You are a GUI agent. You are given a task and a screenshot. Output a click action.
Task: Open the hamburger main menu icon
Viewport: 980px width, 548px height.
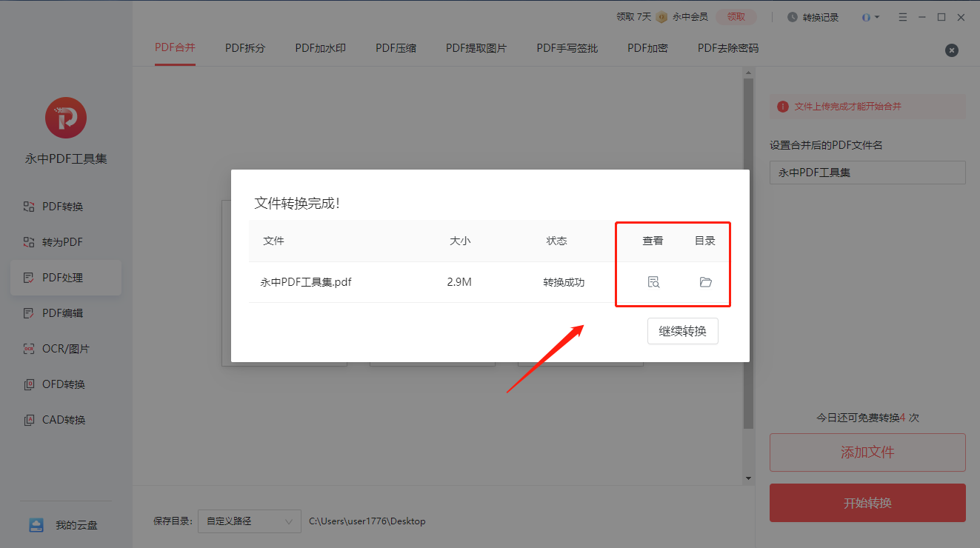tap(902, 17)
